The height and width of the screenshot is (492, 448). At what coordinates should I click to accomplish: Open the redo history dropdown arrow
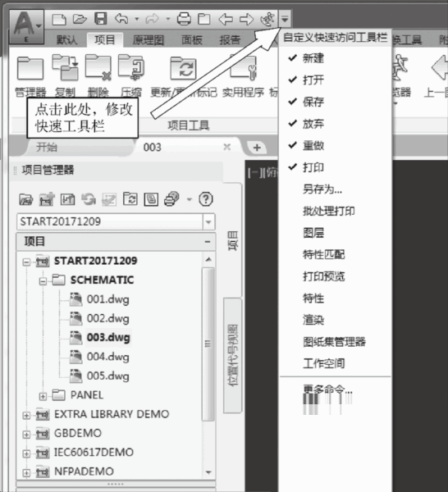click(168, 19)
